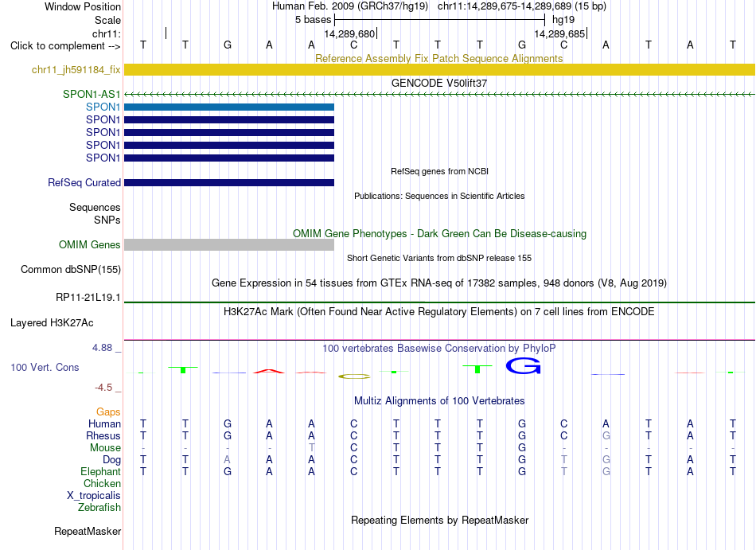This screenshot has width=756, height=550.
Task: Click the '5 bases' scale label
Action: [314, 20]
